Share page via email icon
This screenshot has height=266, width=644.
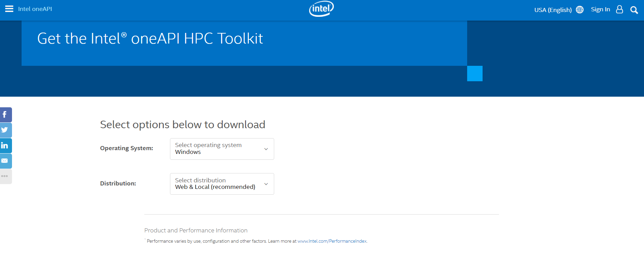5,161
